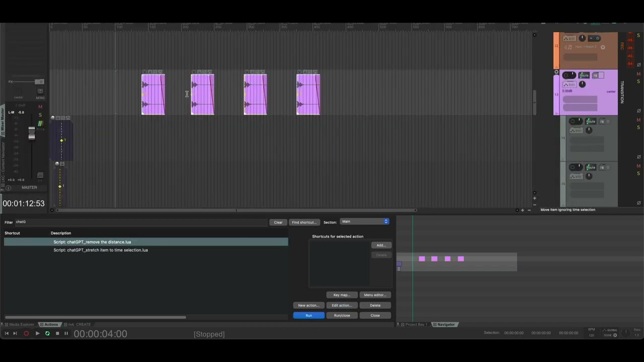The image size is (644, 362).
Task: Start playback with the Play button
Action: tap(37, 333)
